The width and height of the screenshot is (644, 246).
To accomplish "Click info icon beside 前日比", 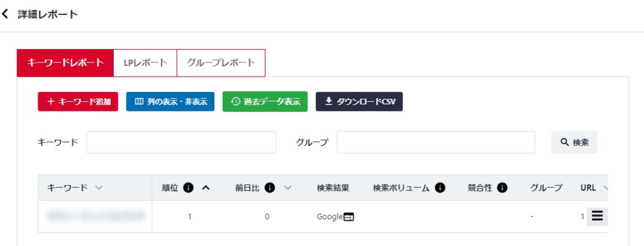I will click(x=269, y=187).
